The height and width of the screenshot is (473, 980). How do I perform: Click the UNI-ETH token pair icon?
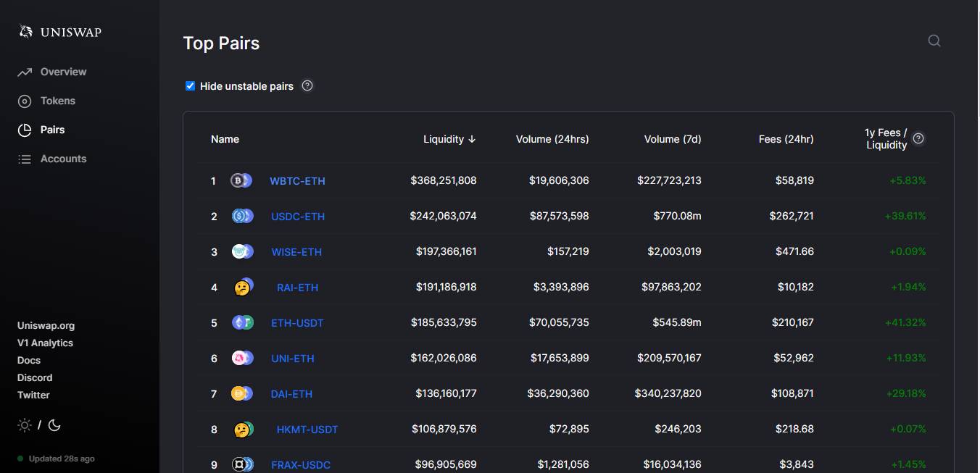tap(242, 358)
